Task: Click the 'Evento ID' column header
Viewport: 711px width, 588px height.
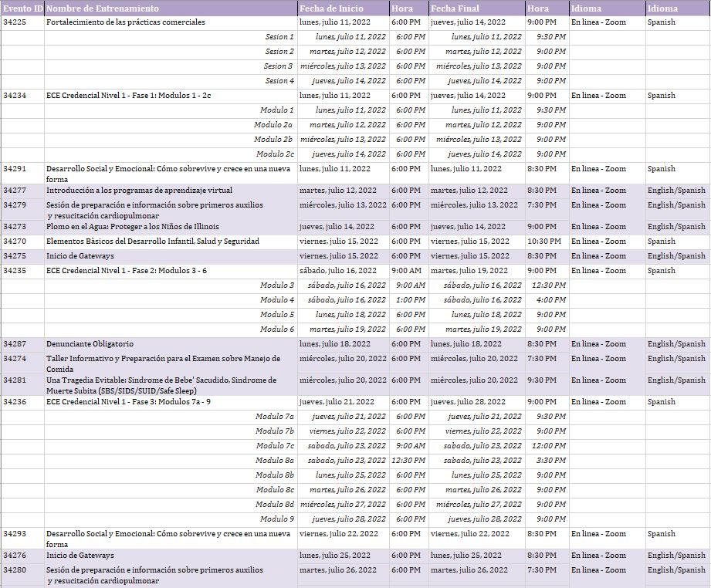Action: tap(22, 8)
